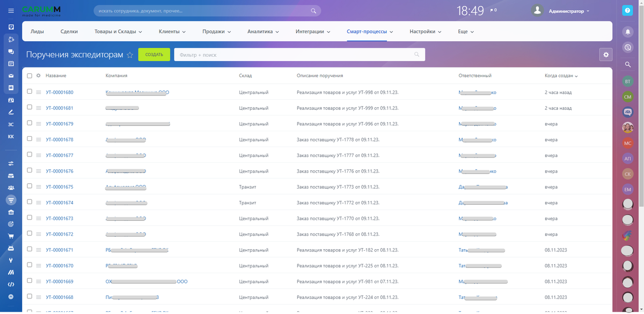
Task: Open the sliders settings icon in sidebar
Action: pyautogui.click(x=11, y=163)
